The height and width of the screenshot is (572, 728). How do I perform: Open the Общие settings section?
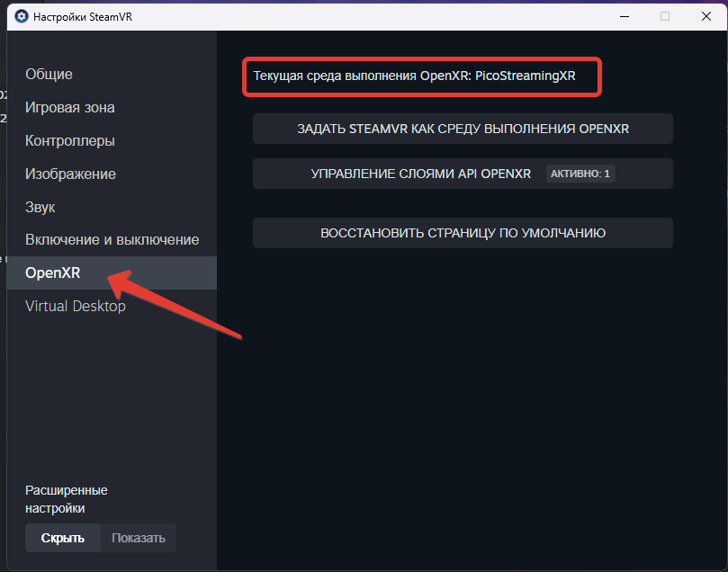[x=112, y=75]
